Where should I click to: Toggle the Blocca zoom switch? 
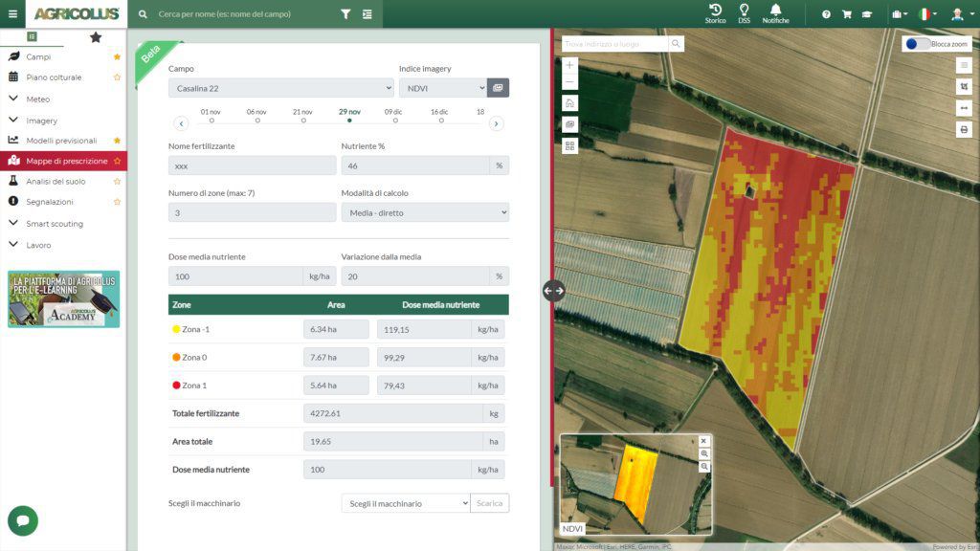tap(916, 43)
